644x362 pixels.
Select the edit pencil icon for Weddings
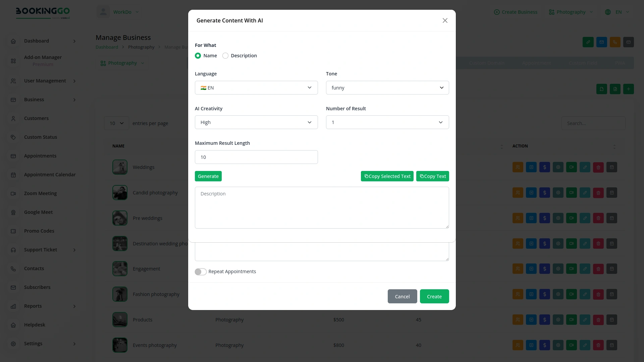point(585,167)
